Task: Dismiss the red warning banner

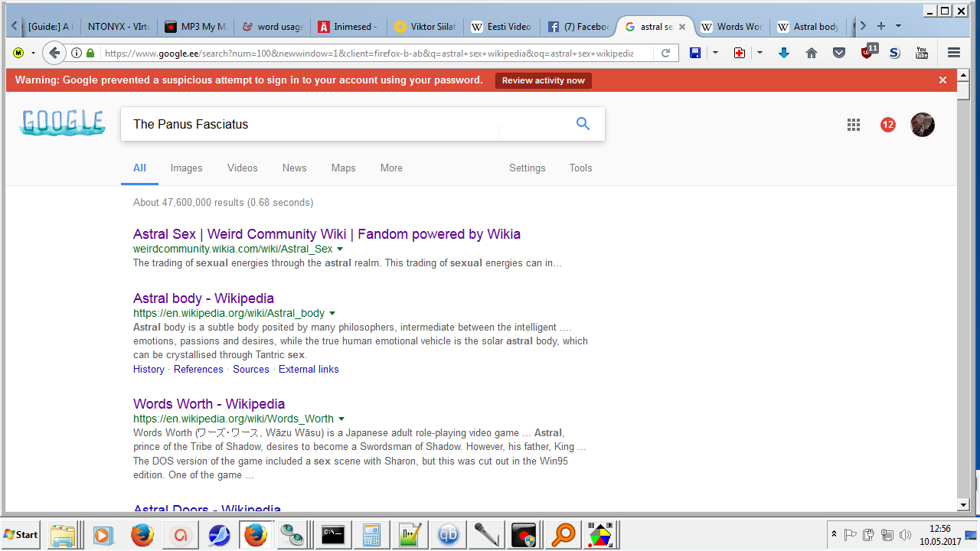Action: coord(942,80)
